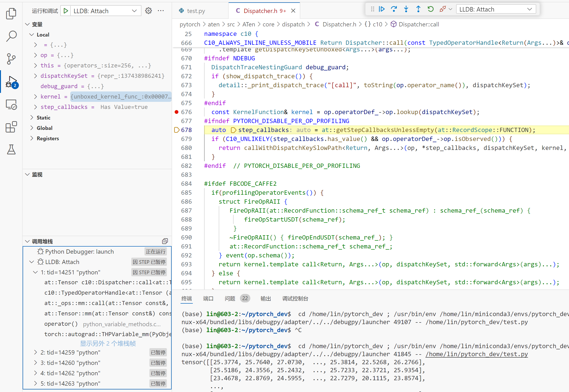This screenshot has height=392, width=569.
Task: Open the 调试控制台 panel tab
Action: [295, 298]
